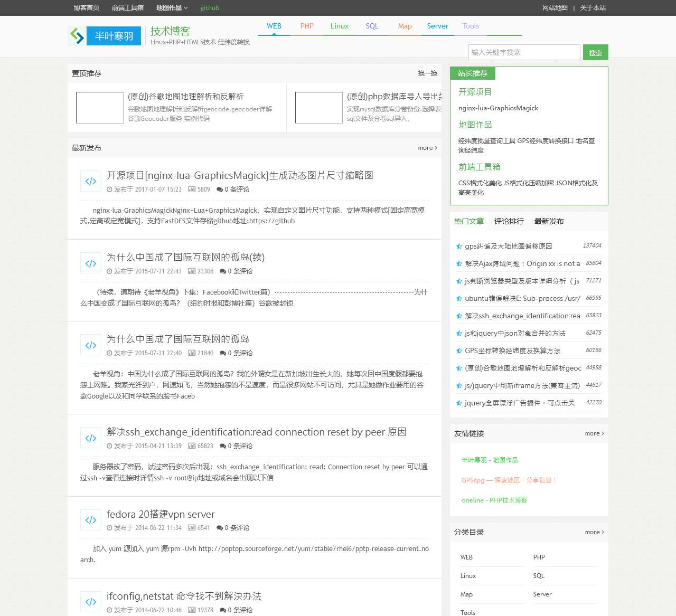The width and height of the screenshot is (676, 616).
Task: Open post 为什么中国成了国际互联网的孤岛(续)
Action: 185,257
